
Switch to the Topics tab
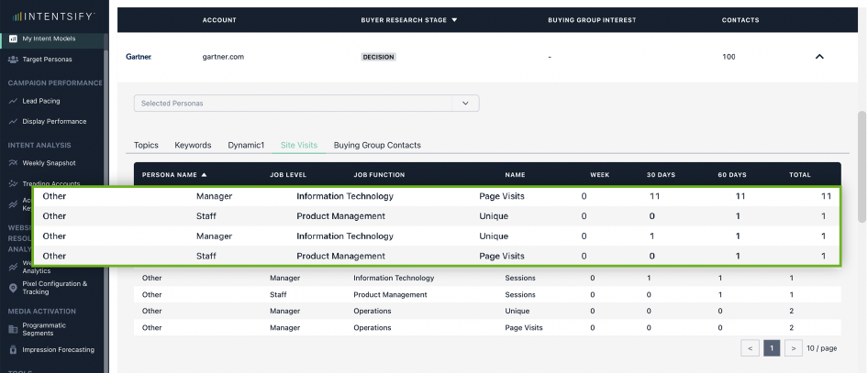146,145
